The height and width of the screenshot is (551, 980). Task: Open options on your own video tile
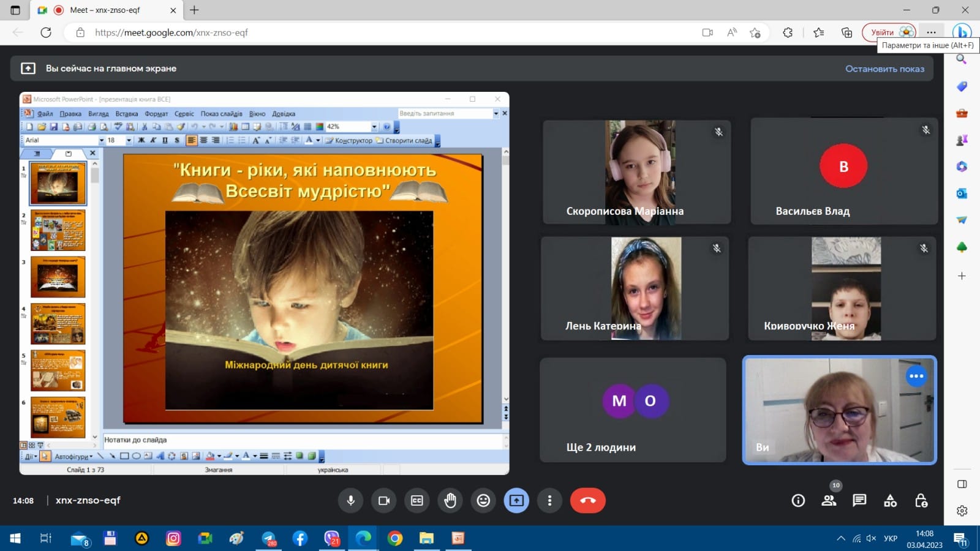(x=916, y=377)
